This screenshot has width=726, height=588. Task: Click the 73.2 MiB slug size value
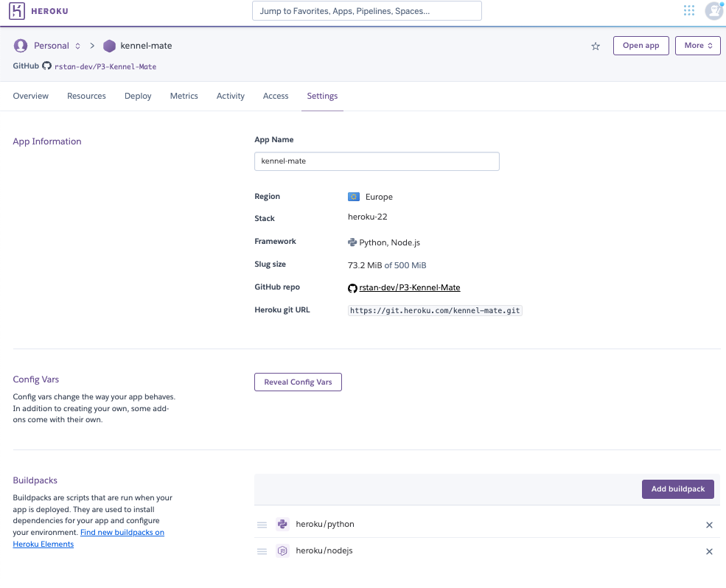(x=365, y=265)
